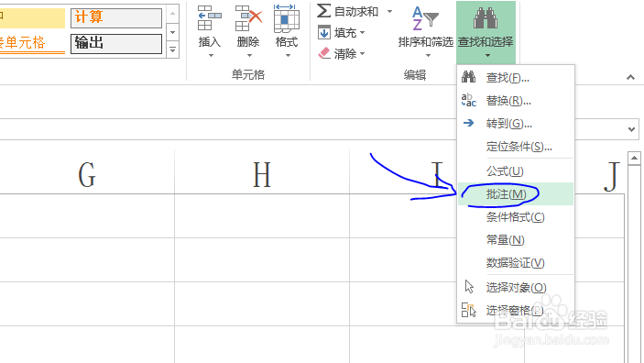Screen dimensions: 644x363
Task: Select 常量(N) in the menu
Action: tap(516, 240)
